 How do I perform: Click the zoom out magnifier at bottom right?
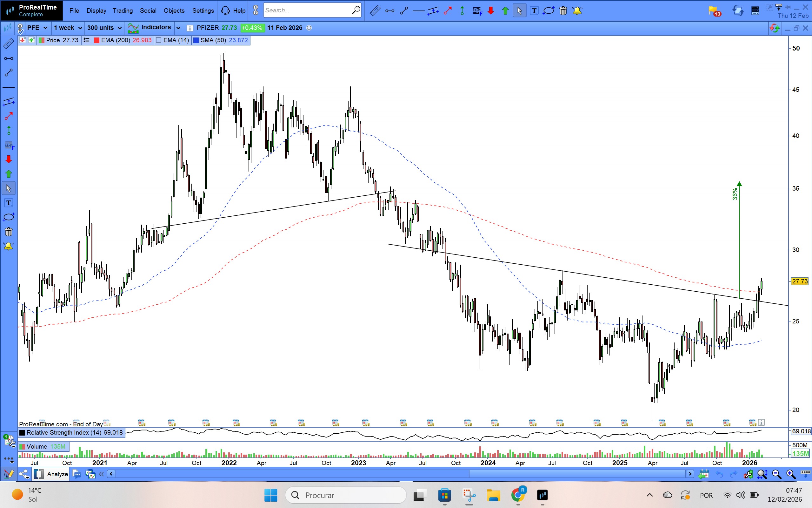[776, 474]
